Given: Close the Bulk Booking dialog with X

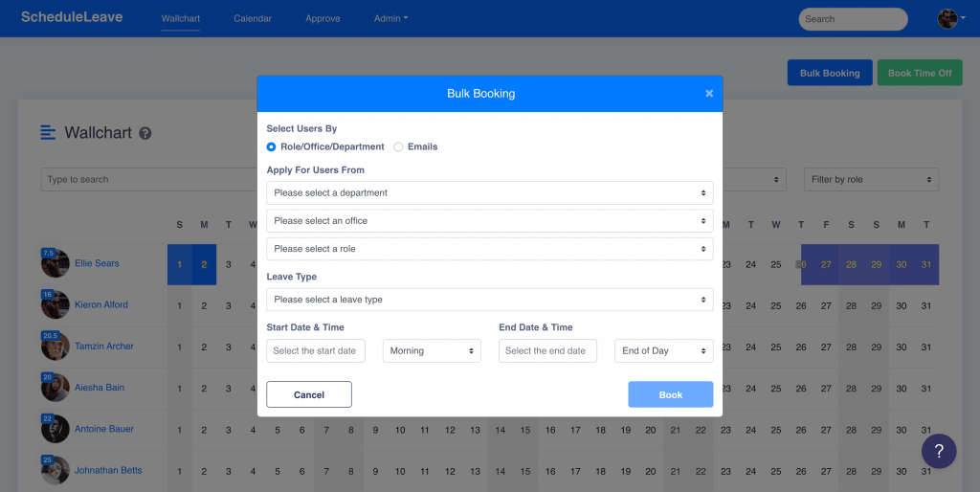Looking at the screenshot, I should click(x=709, y=94).
